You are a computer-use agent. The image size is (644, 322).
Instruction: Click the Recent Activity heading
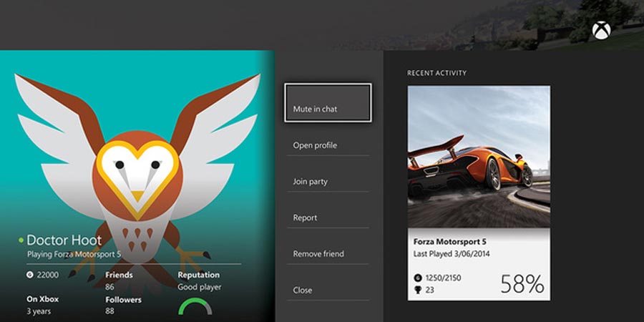click(x=436, y=73)
